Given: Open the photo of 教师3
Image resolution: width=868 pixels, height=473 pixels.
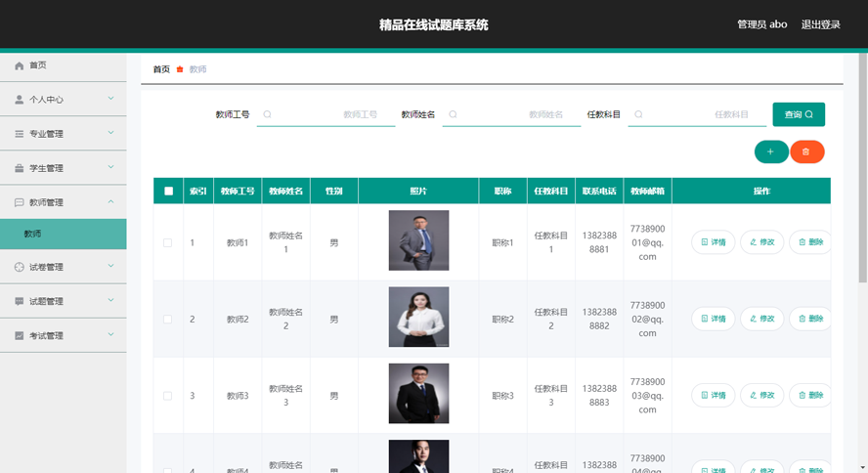Looking at the screenshot, I should point(418,393).
